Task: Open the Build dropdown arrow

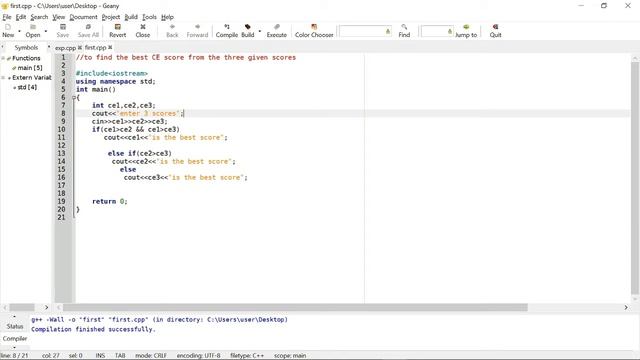Action: pos(260,31)
